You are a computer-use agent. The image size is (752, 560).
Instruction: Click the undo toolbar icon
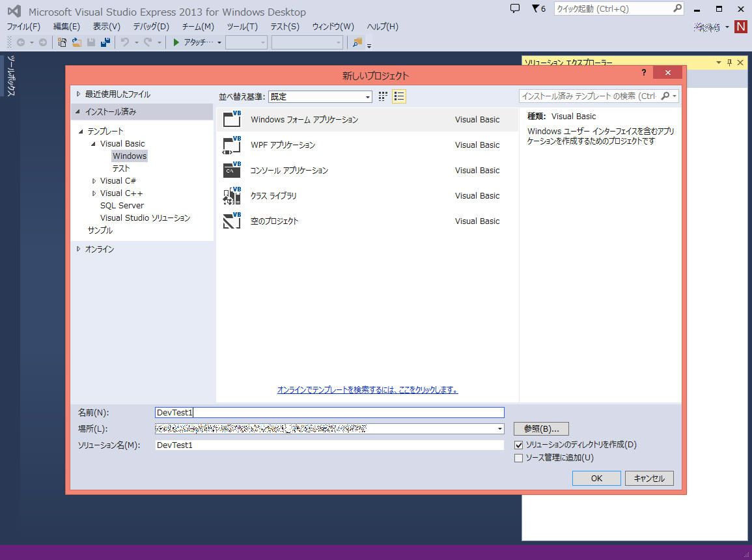tap(125, 42)
